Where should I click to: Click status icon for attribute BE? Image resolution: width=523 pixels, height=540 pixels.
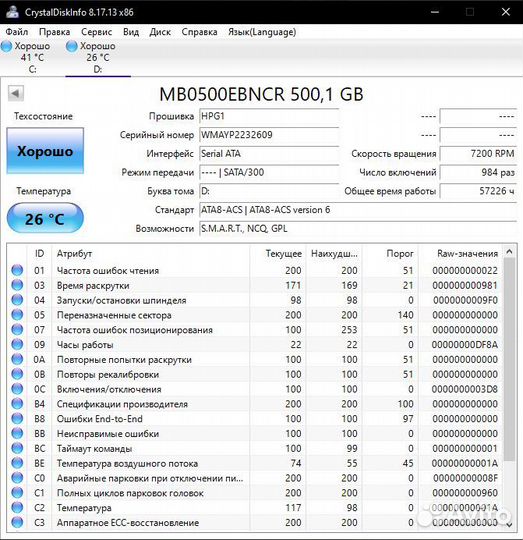[17, 463]
